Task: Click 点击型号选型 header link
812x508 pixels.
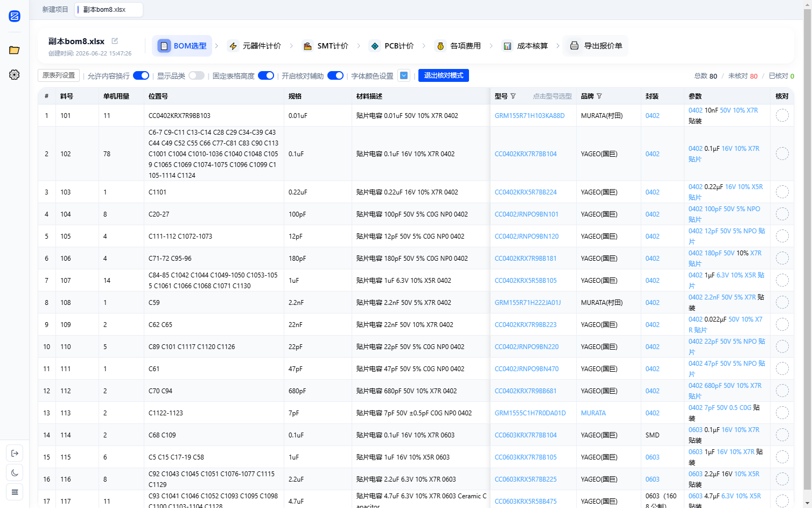Action: click(552, 96)
